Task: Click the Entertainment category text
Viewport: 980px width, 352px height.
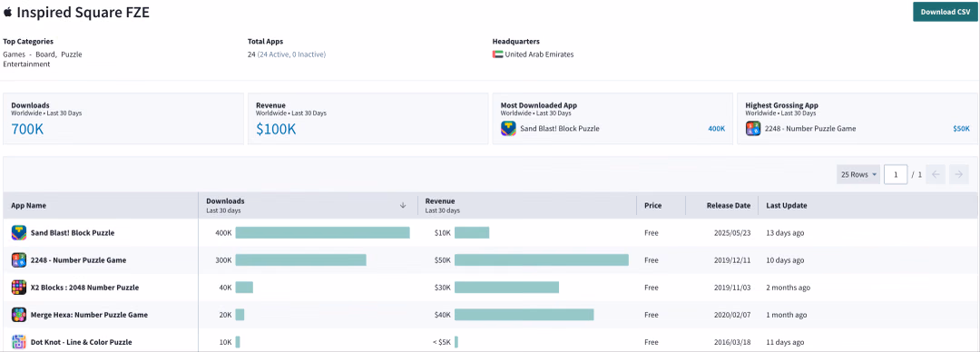Action: click(26, 64)
